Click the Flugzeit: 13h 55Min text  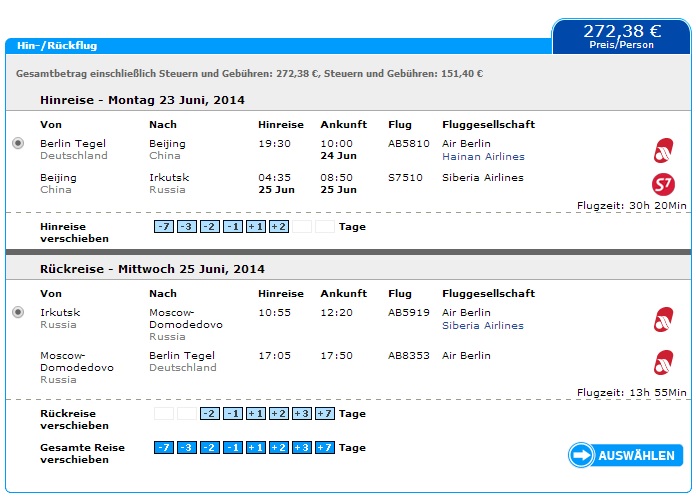[631, 392]
